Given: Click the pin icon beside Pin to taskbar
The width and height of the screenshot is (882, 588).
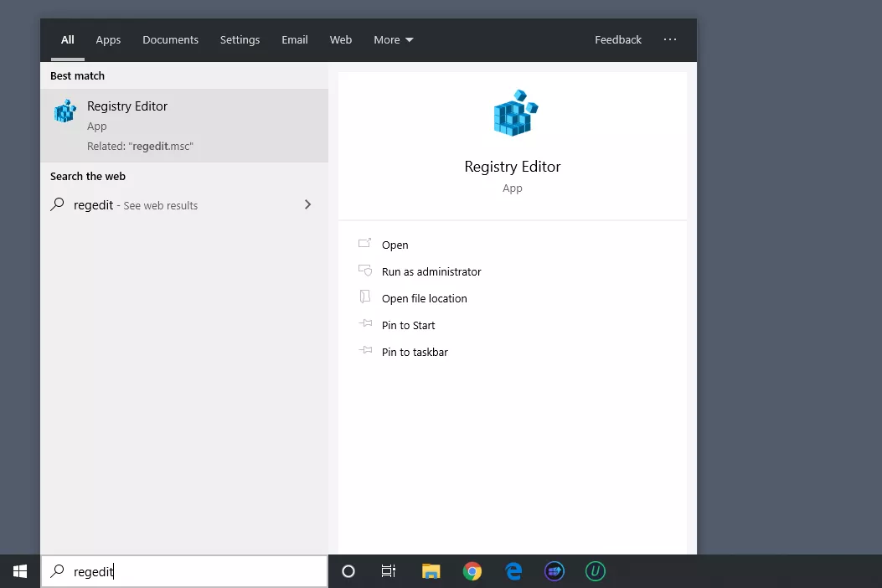Looking at the screenshot, I should [366, 351].
